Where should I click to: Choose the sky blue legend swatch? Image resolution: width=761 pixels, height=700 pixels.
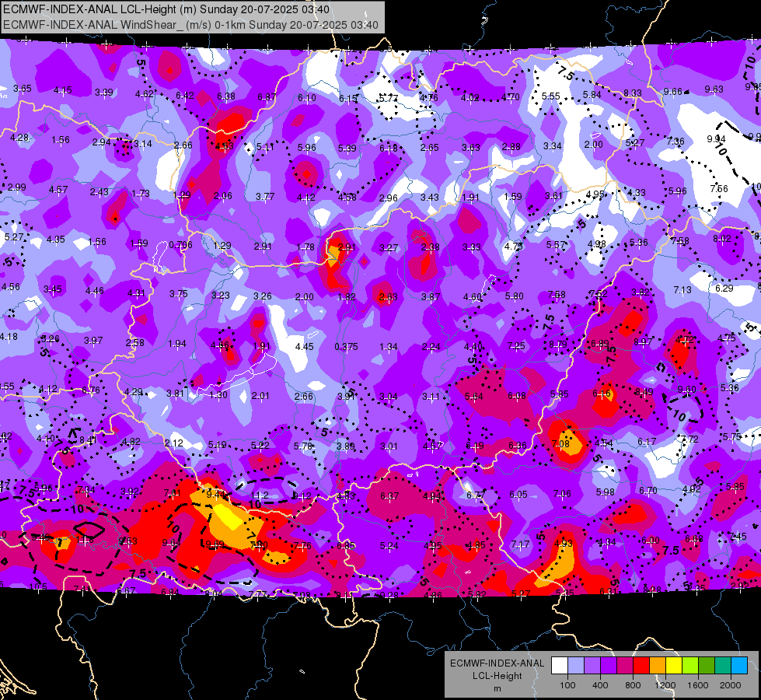pyautogui.click(x=738, y=666)
